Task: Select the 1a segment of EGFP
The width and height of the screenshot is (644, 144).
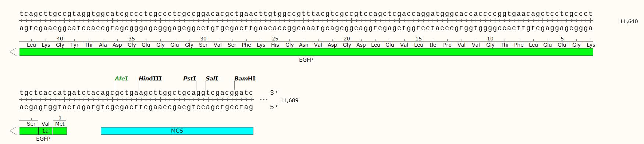Action: (45, 131)
